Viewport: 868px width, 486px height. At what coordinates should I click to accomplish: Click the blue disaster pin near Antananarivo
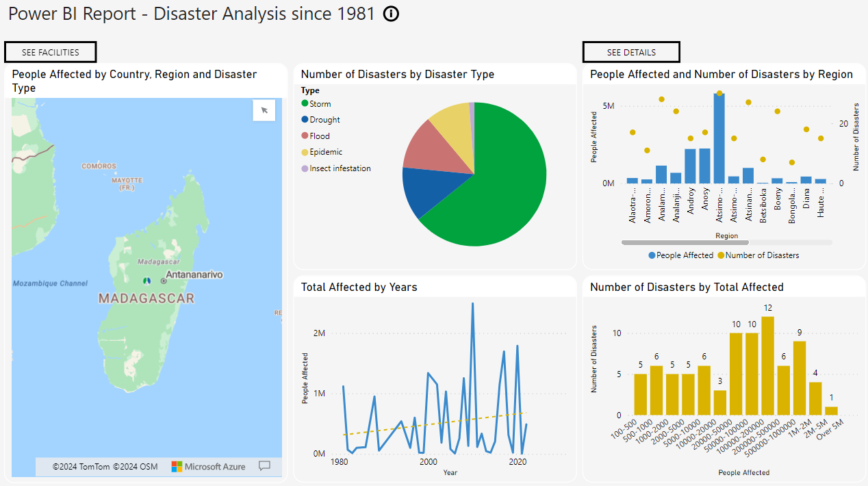click(149, 281)
